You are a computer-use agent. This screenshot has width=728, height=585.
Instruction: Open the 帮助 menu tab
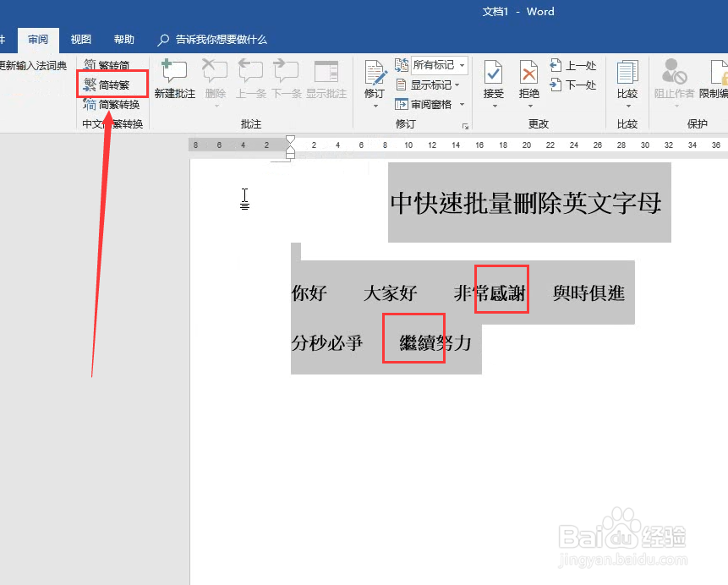pos(123,39)
